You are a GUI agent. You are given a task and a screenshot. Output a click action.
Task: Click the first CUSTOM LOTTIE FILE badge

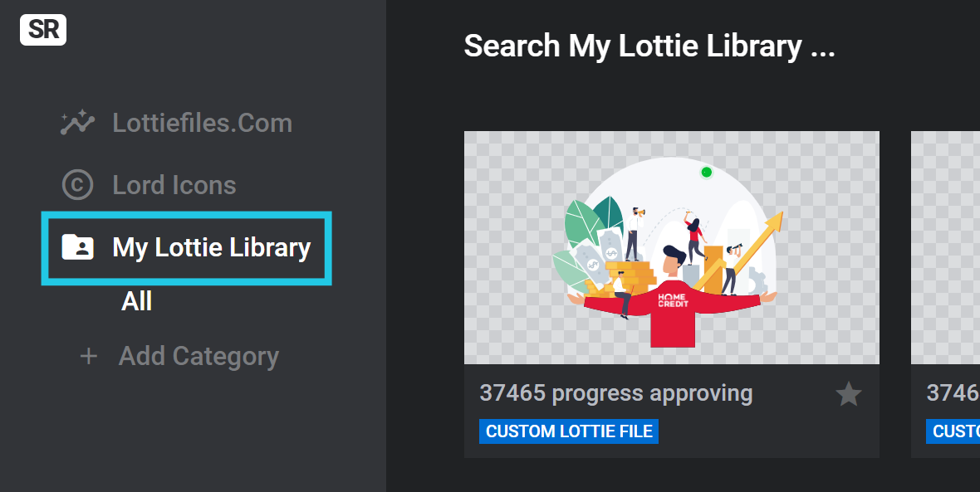[569, 431]
